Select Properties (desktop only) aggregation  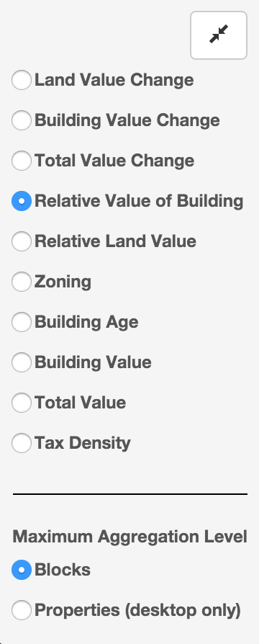[22, 610]
